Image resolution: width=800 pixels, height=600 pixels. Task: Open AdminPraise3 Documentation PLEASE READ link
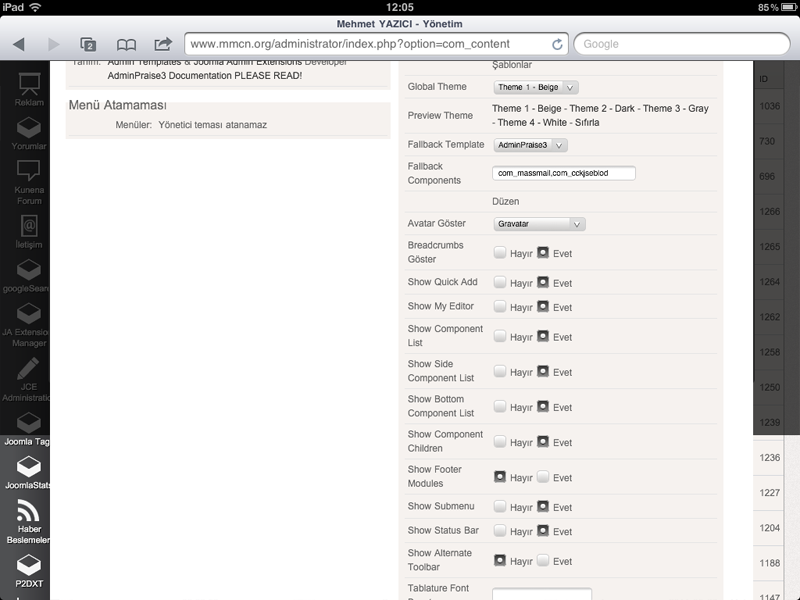coord(205,76)
